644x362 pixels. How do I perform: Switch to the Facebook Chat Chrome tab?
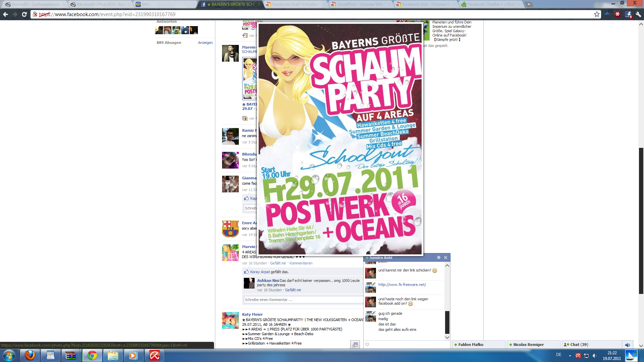pyautogui.click(x=294, y=4)
